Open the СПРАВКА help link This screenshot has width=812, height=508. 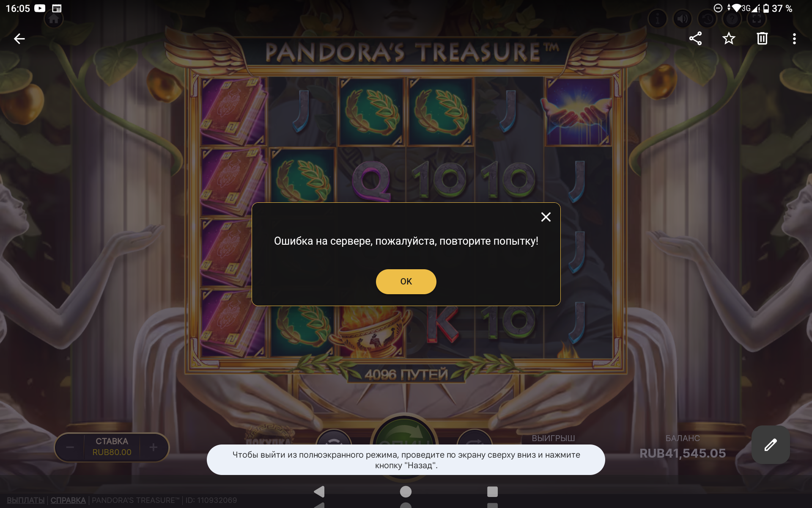[68, 500]
